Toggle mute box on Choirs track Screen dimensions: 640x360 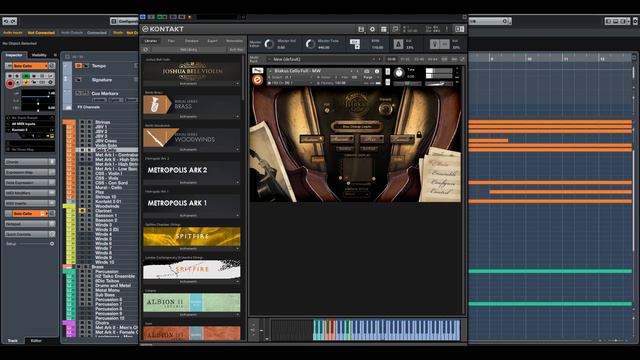82,323
